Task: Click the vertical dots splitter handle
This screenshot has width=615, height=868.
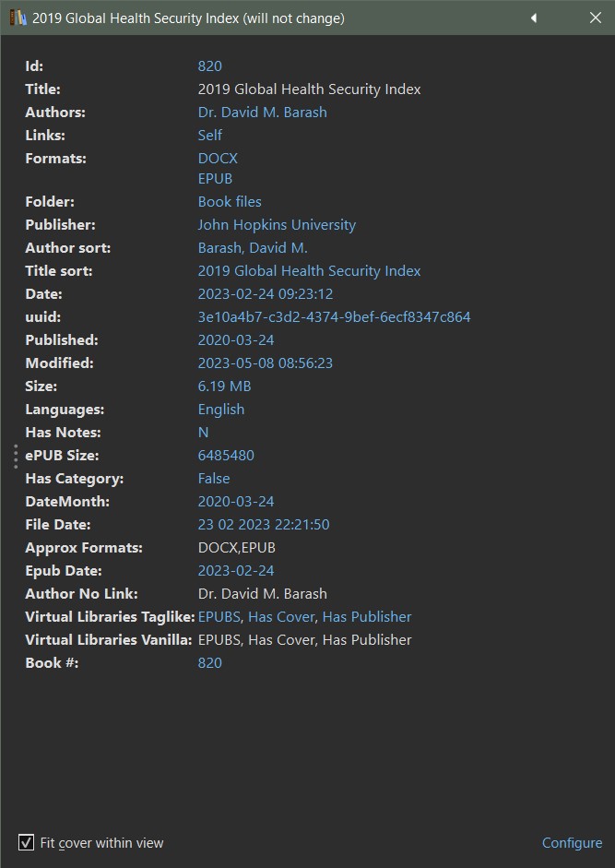Action: [16, 456]
